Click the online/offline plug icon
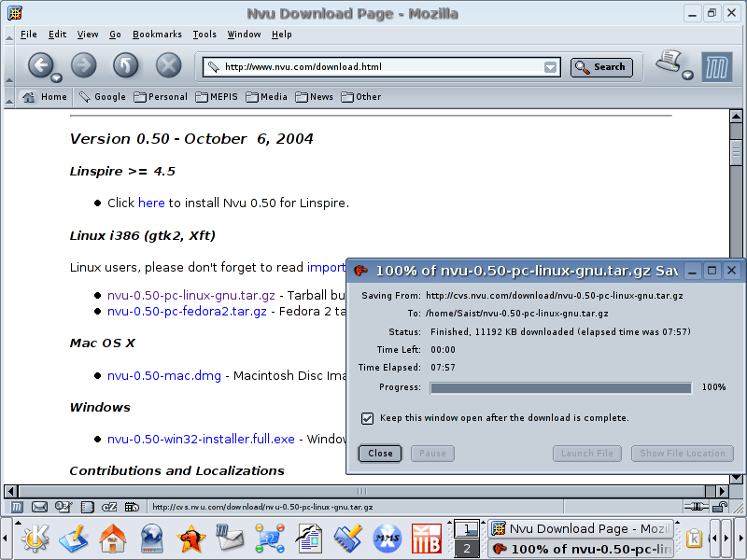Viewport: 747px width, 560px height. tap(696, 507)
